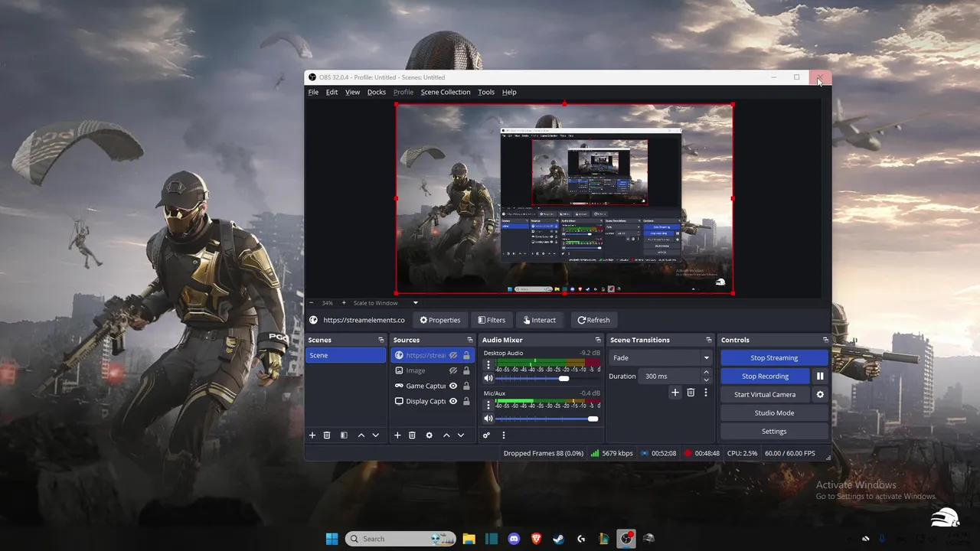Add a new source with plus icon
The width and height of the screenshot is (980, 551).
click(397, 435)
